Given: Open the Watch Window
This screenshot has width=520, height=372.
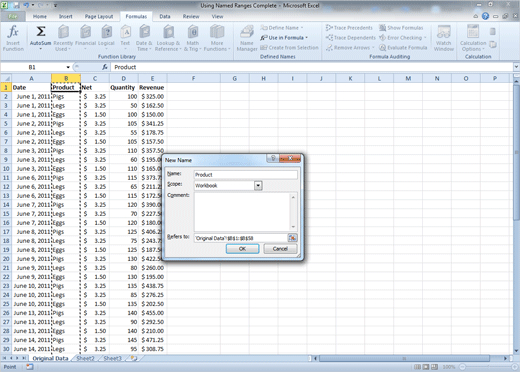Looking at the screenshot, I should (x=444, y=38).
